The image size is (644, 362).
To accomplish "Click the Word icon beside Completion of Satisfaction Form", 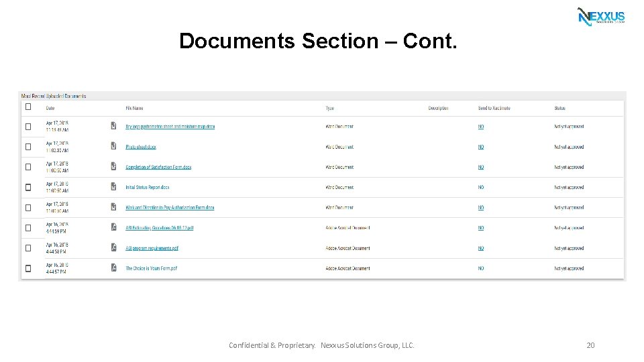I will [113, 166].
